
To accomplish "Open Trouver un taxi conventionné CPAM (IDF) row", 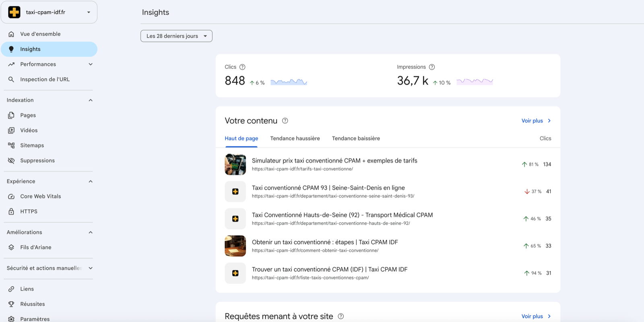I will [x=388, y=273].
